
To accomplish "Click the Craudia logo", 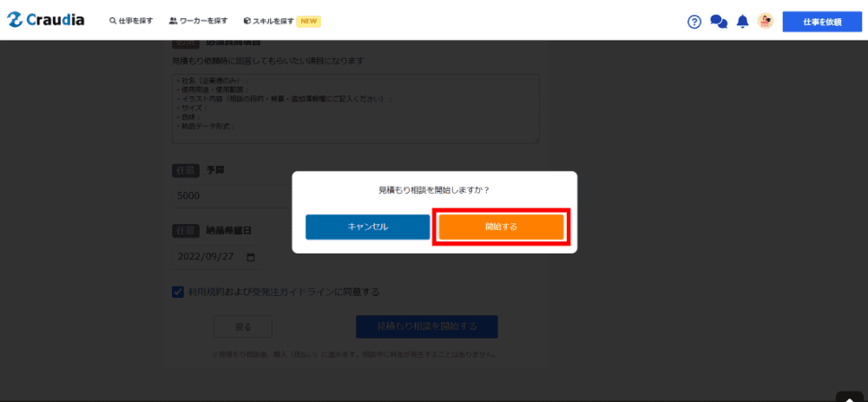I will click(46, 20).
